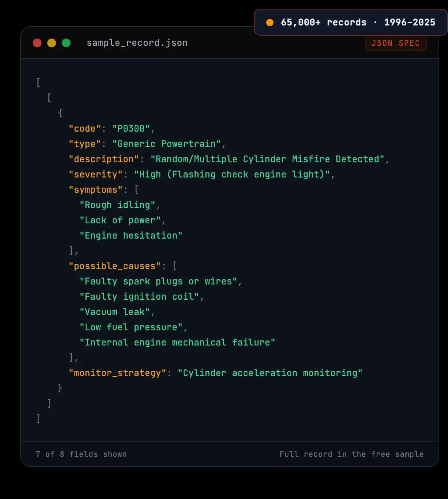The image size is (448, 499).
Task: Click "Cylinder acceleration monitoring" value
Action: coord(270,373)
